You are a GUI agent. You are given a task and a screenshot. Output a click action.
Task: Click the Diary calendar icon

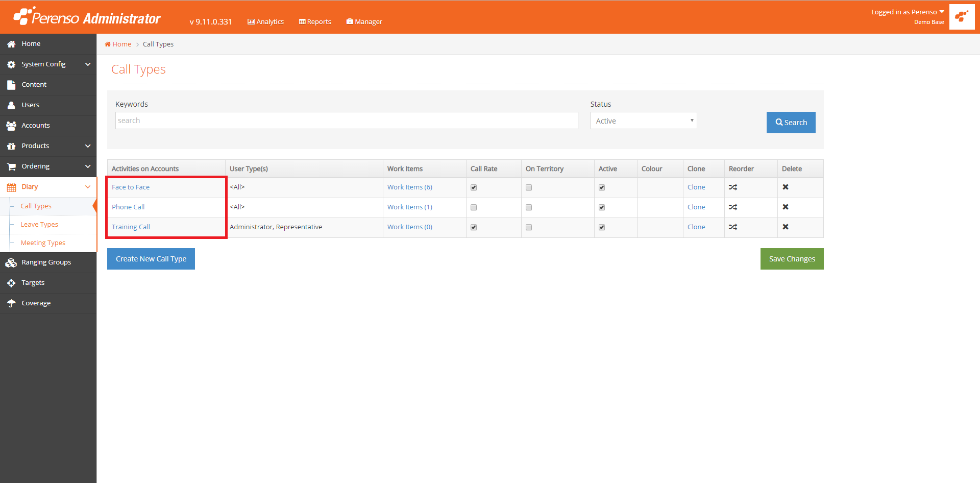(x=11, y=187)
